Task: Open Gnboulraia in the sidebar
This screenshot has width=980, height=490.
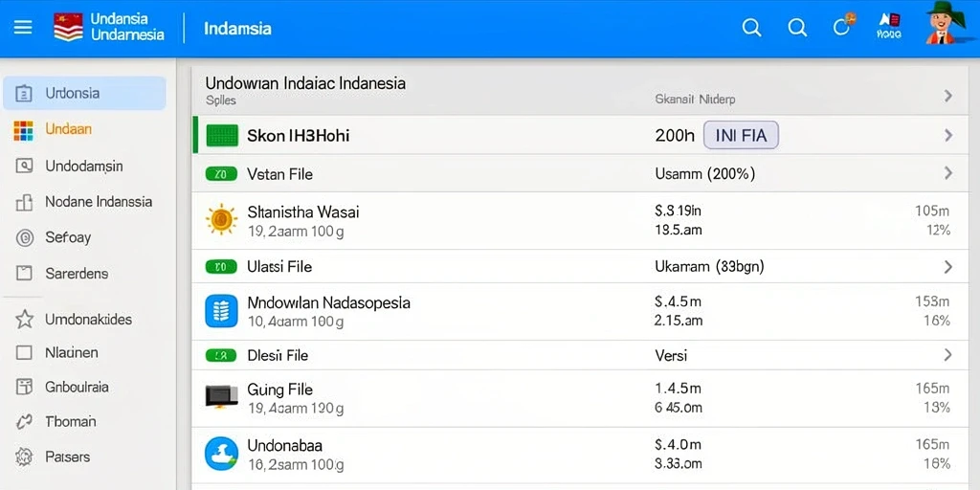Action: coord(78,387)
